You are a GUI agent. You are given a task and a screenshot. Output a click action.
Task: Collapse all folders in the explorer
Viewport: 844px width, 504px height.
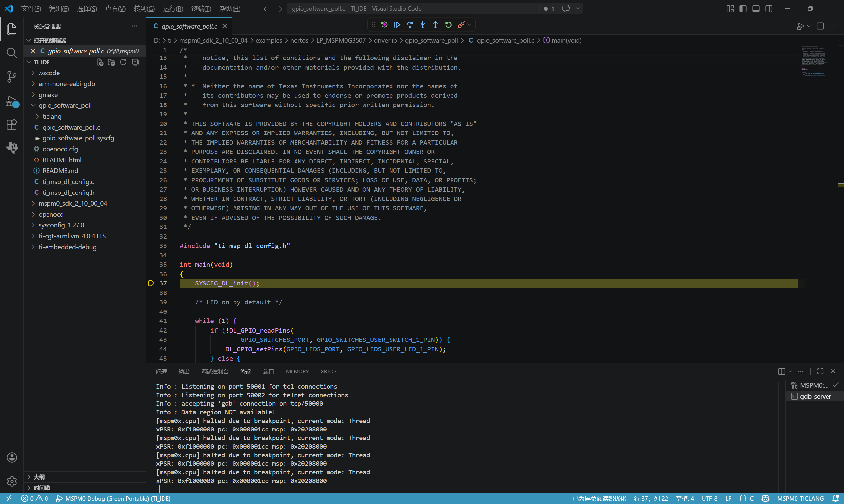click(135, 62)
